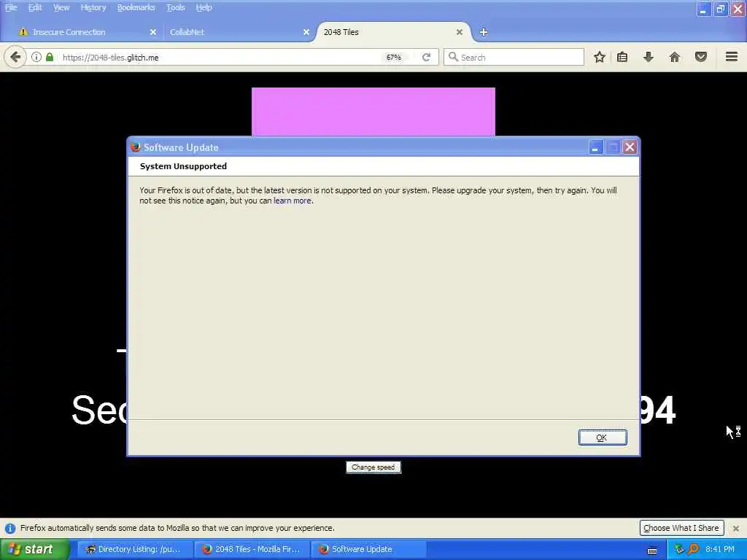Close the CollabNet tab
The height and width of the screenshot is (560, 747).
(306, 32)
